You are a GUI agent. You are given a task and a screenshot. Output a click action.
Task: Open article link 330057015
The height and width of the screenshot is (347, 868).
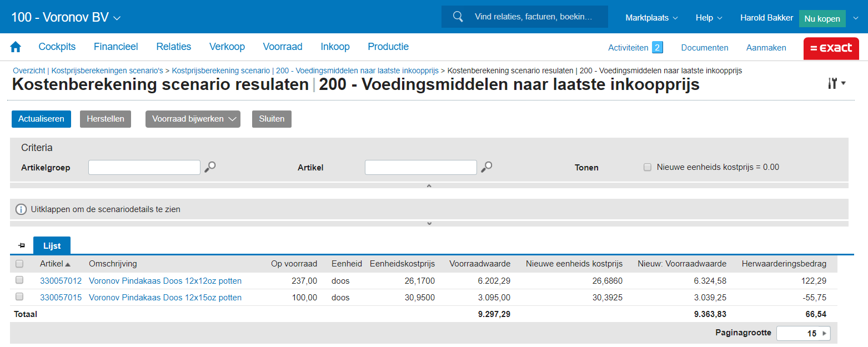click(x=61, y=298)
